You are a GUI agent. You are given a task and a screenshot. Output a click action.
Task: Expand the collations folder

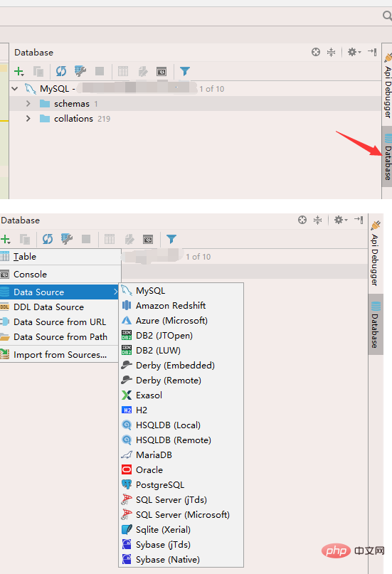coord(28,119)
